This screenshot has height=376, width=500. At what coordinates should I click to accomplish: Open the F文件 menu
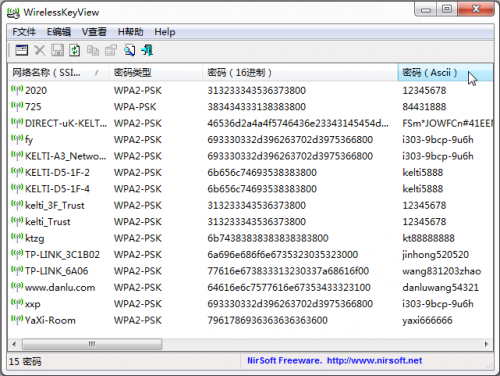tap(24, 32)
